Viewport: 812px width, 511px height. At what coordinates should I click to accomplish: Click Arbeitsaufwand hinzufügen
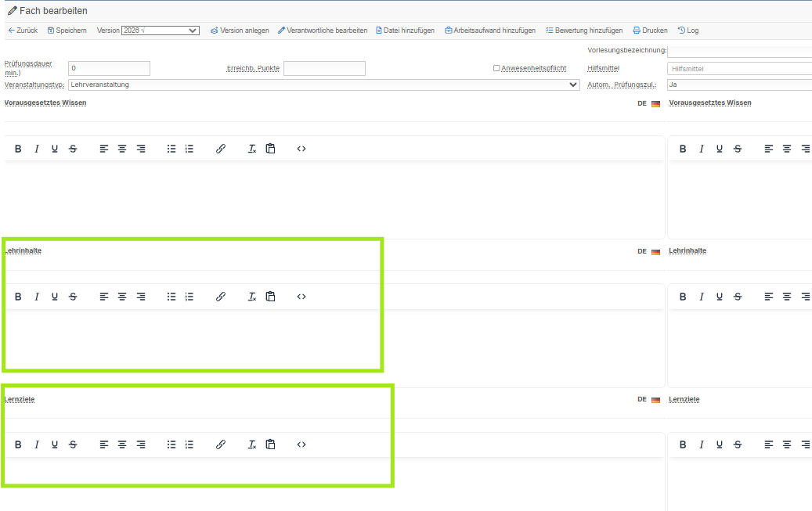click(x=490, y=31)
